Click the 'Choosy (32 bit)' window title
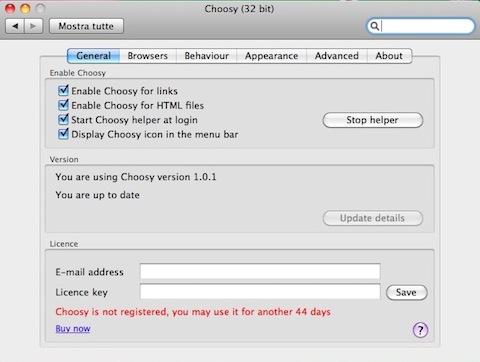 (x=239, y=8)
